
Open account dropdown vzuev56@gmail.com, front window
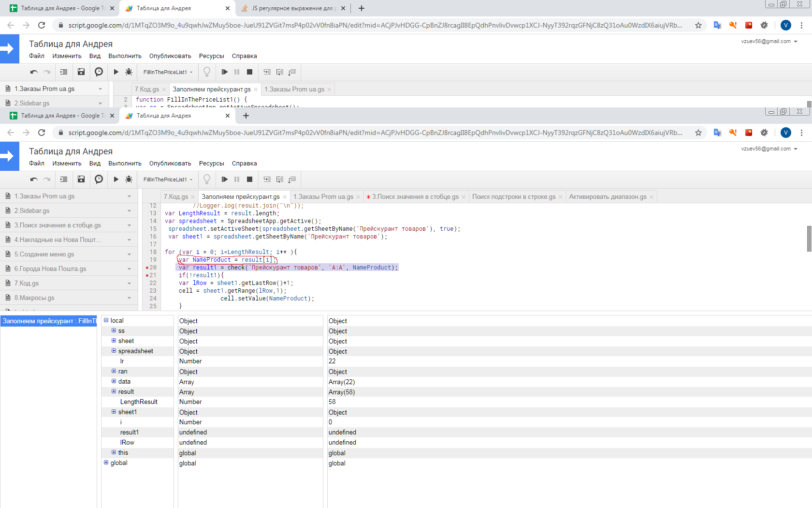click(769, 149)
